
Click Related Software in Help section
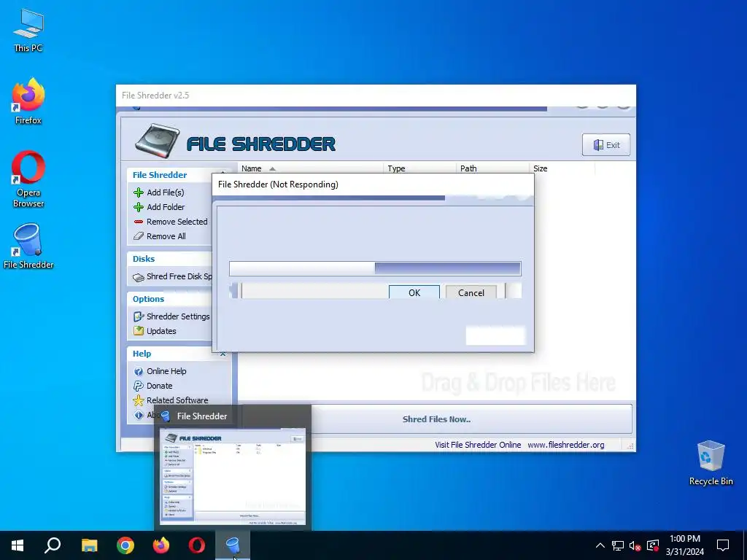click(177, 400)
